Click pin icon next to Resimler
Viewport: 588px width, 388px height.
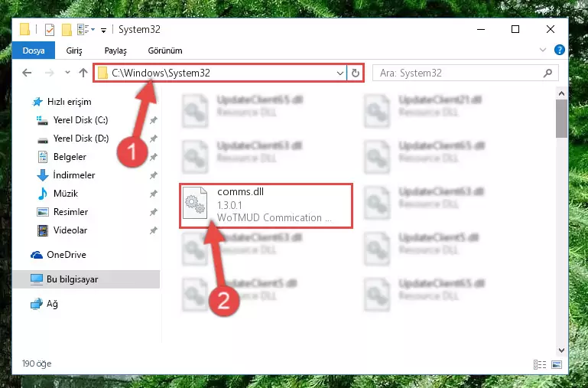tap(154, 213)
